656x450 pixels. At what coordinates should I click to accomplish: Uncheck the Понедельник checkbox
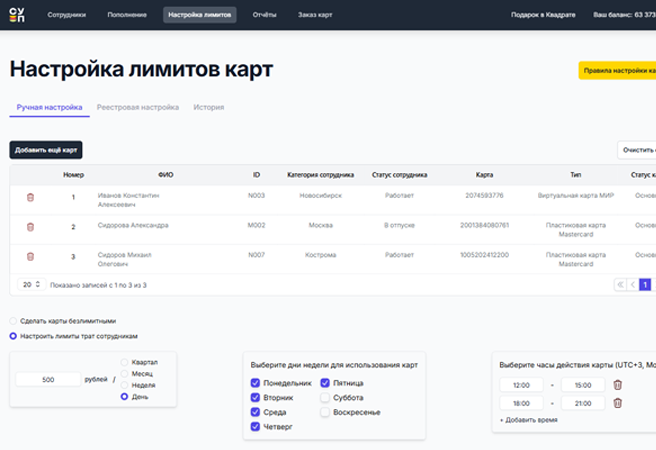[x=255, y=383]
